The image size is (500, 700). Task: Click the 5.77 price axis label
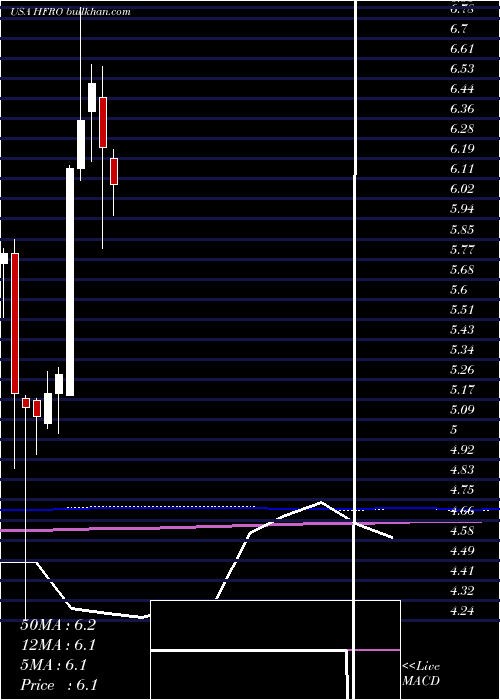(462, 250)
